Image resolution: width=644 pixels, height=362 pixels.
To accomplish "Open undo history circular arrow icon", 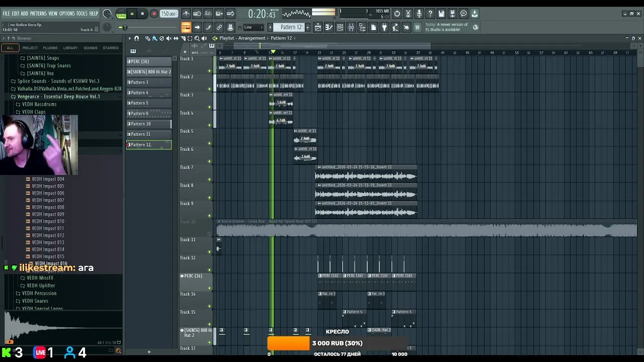I will coord(397,14).
